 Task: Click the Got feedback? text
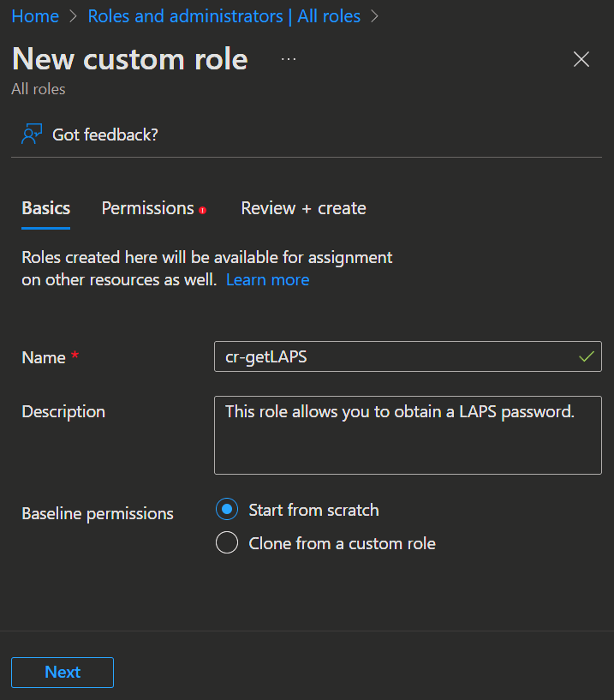105,135
